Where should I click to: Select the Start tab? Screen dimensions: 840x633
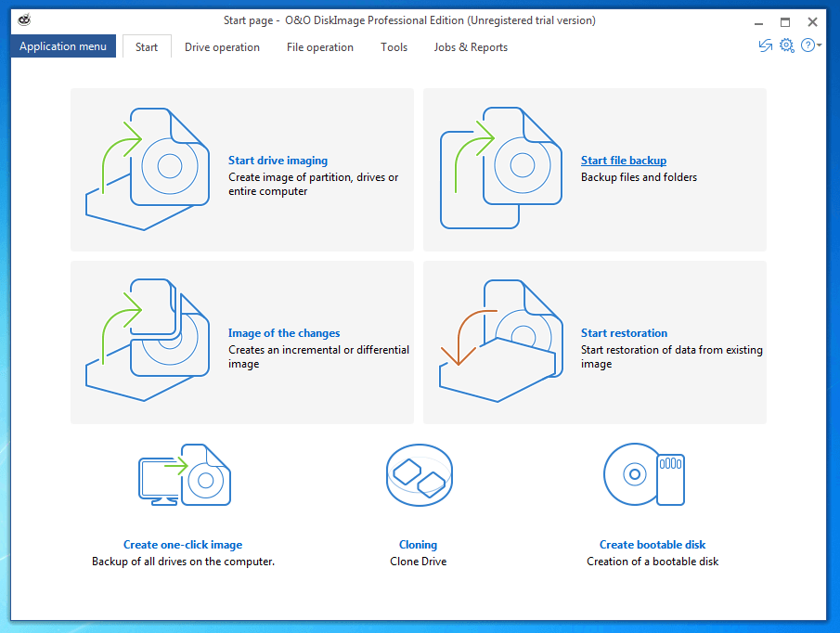[x=147, y=47]
